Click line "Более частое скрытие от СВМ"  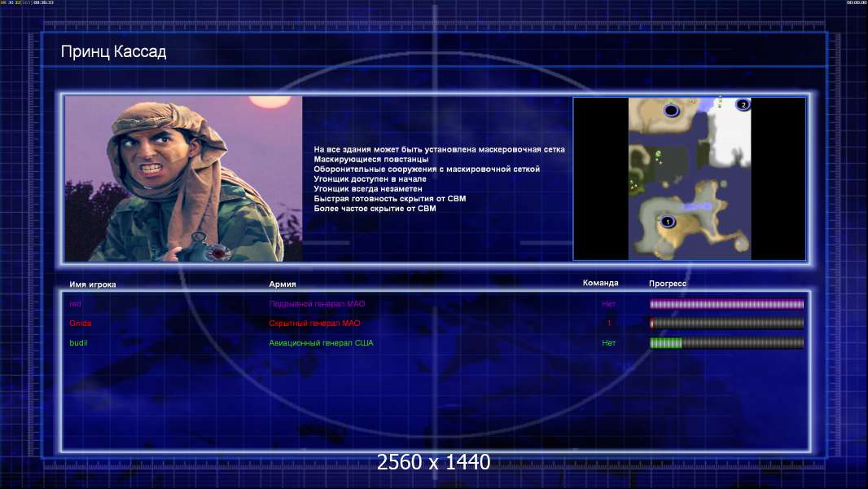pyautogui.click(x=375, y=208)
